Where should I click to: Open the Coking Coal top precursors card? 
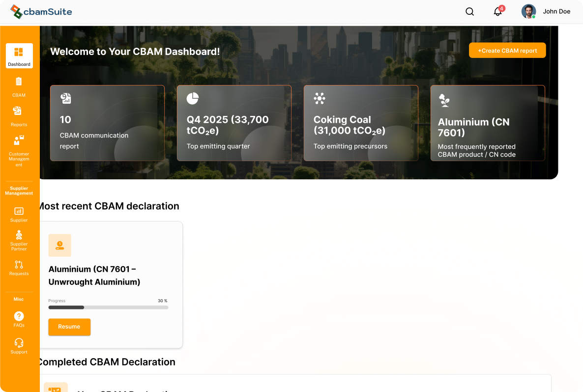[361, 123]
